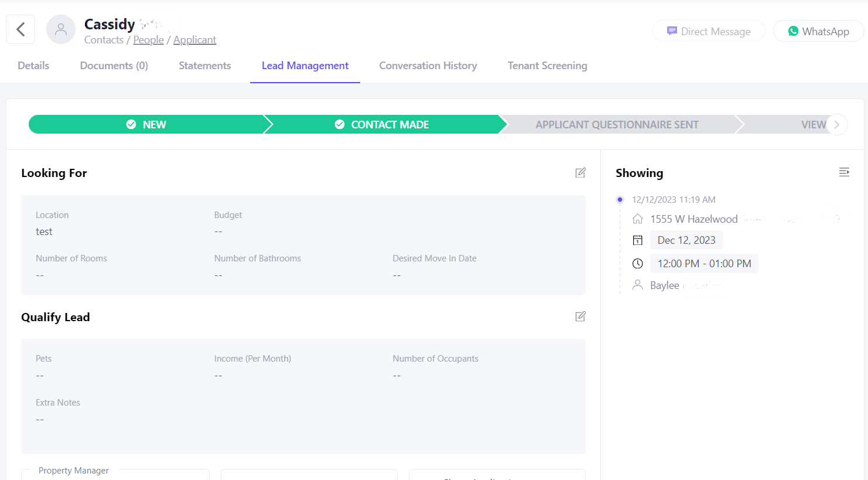The image size is (868, 480).
Task: Click the Desired Move In Date label
Action: click(x=435, y=258)
